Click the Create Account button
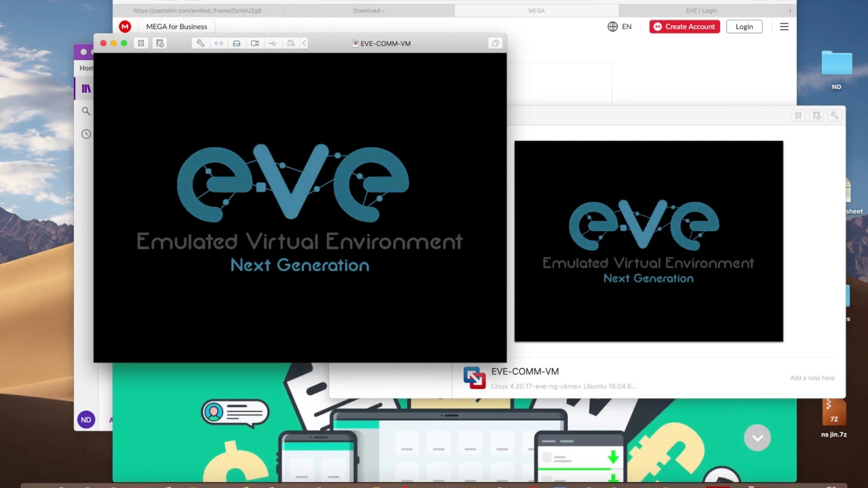 point(684,26)
